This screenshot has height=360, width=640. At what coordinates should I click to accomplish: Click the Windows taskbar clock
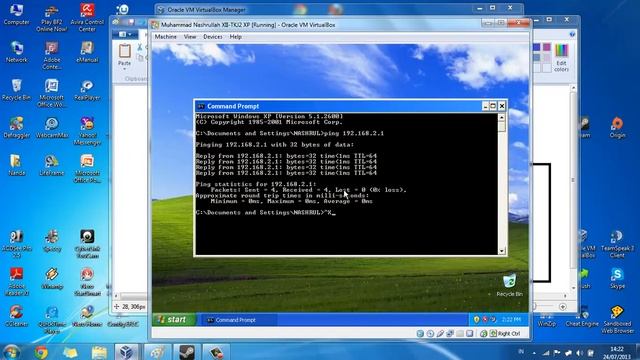617,353
